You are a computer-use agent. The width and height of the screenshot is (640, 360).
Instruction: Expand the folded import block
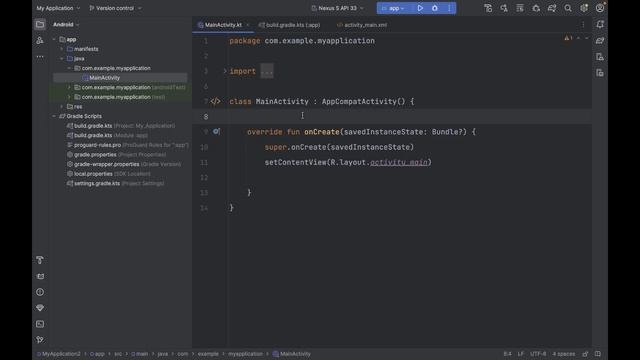click(225, 71)
